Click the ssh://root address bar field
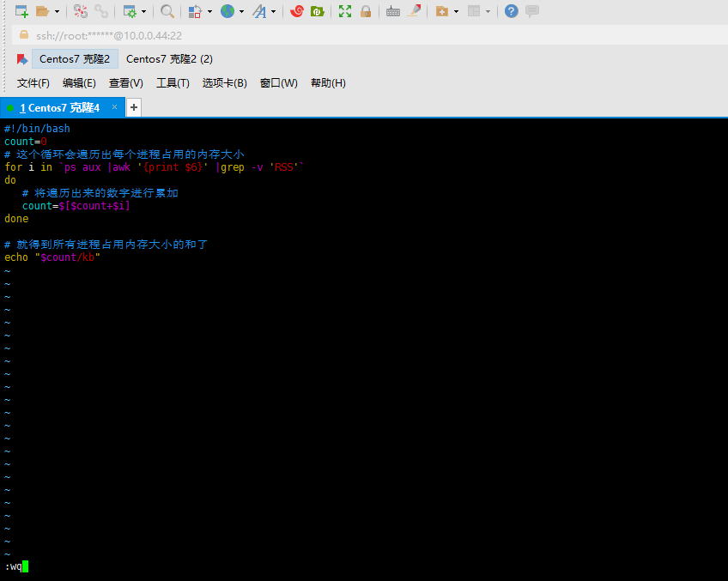Screen dimensions: 728x581 [x=369, y=35]
